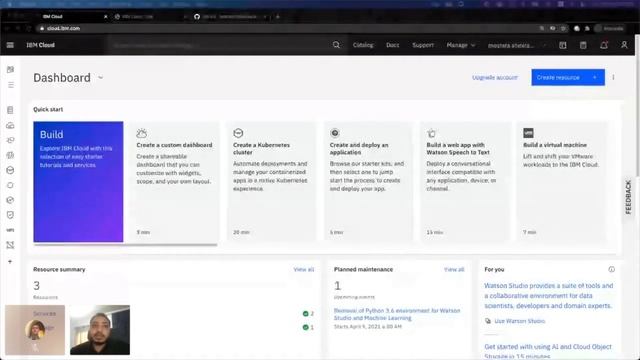This screenshot has width=640, height=360.
Task: Open the user profile avatar icon
Action: (624, 45)
